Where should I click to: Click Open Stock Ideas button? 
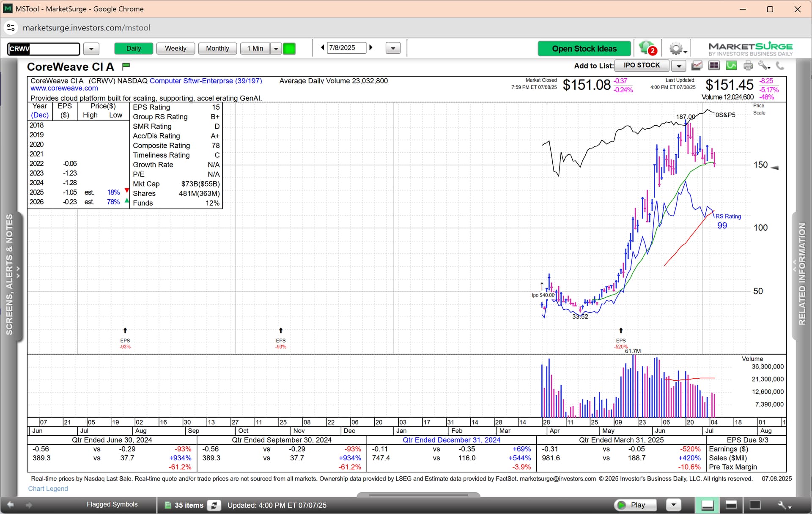[584, 49]
